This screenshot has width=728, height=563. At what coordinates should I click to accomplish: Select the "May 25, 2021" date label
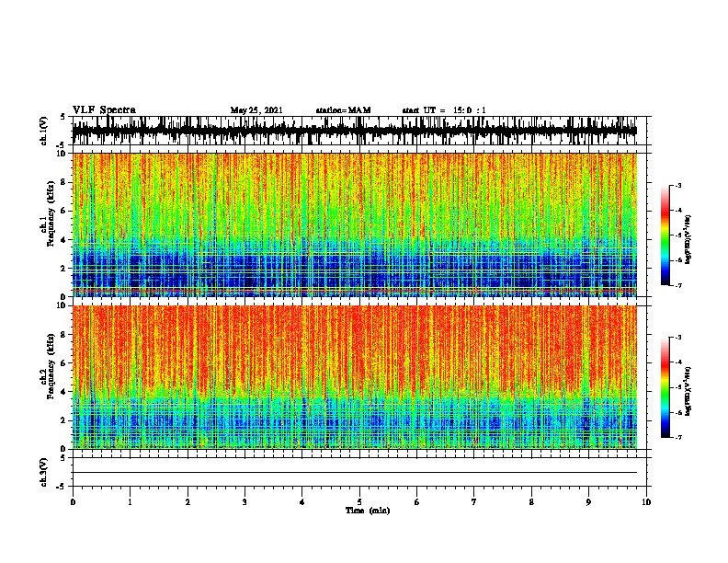click(x=256, y=110)
